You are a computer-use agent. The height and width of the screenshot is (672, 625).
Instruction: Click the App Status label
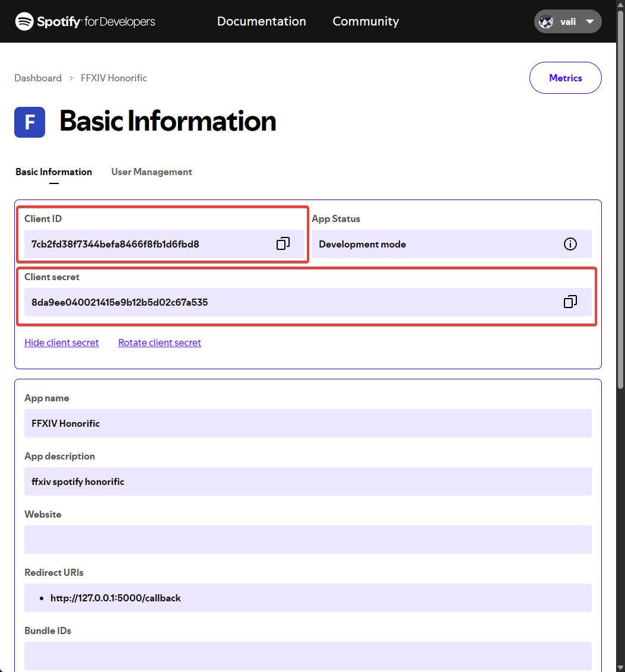pos(336,219)
